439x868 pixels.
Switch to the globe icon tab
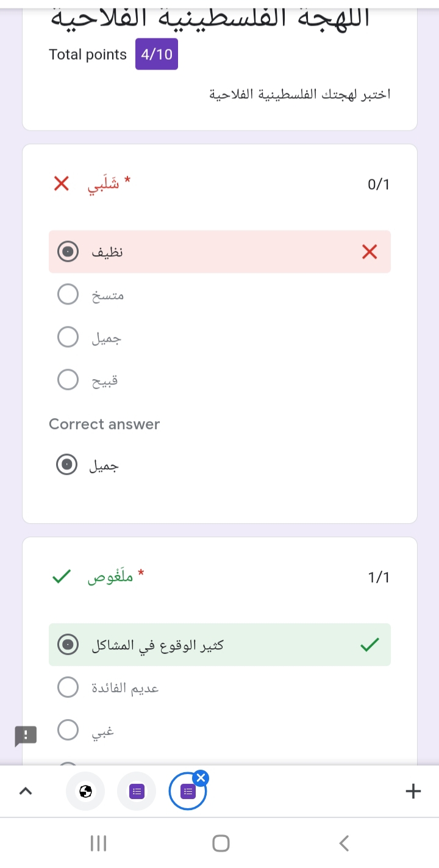pyautogui.click(x=85, y=792)
